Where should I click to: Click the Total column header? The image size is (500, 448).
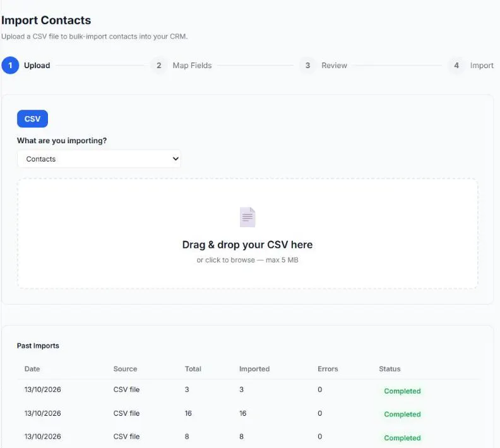tap(193, 368)
